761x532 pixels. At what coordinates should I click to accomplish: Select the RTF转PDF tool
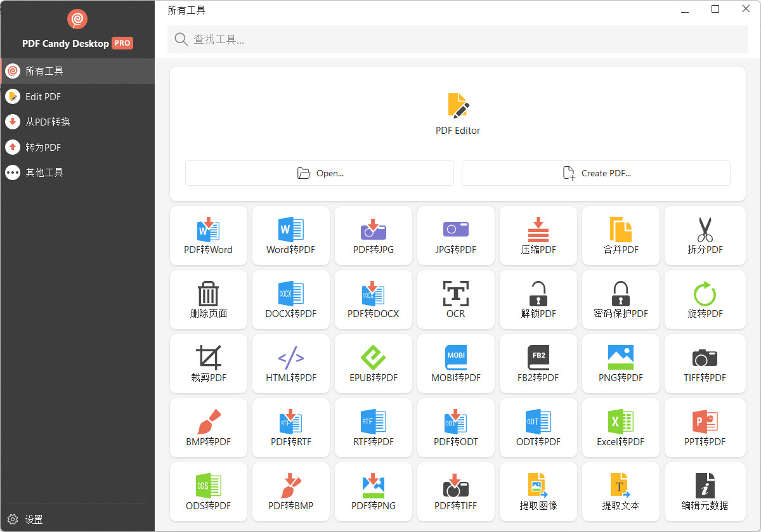coord(374,427)
